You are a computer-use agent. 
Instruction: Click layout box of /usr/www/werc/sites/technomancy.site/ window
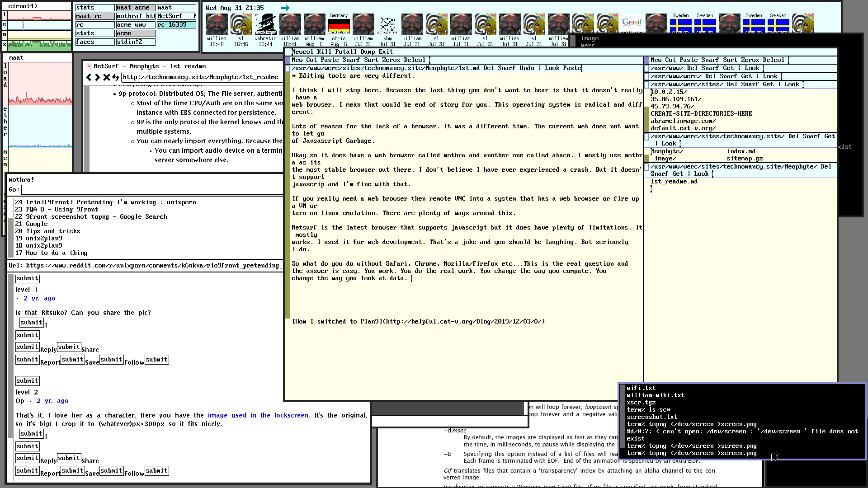pyautogui.click(x=646, y=136)
